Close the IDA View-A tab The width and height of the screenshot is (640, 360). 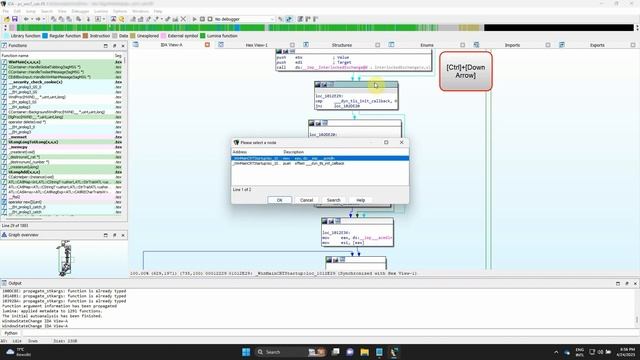tap(207, 45)
